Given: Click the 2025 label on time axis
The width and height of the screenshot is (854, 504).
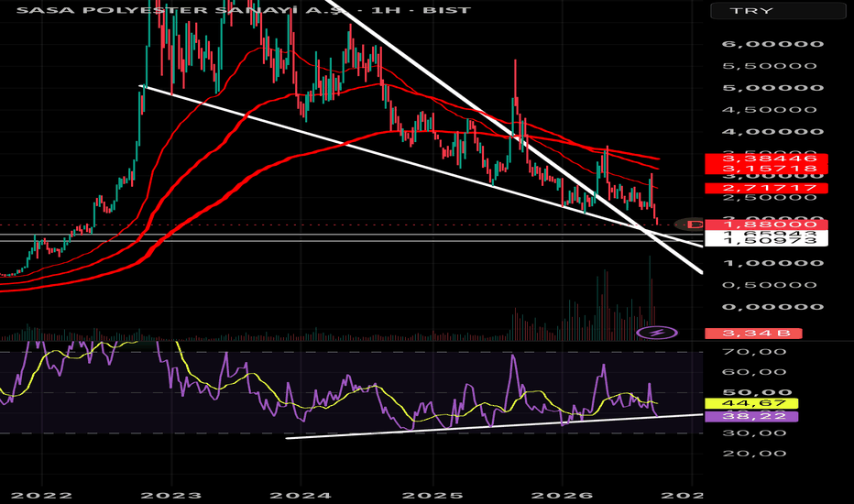Looking at the screenshot, I should [x=432, y=495].
